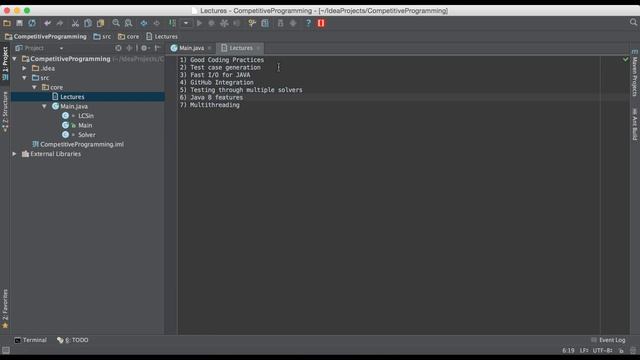This screenshot has width=640, height=360.
Task: Click the Run with Coverage icon
Action: (x=224, y=23)
